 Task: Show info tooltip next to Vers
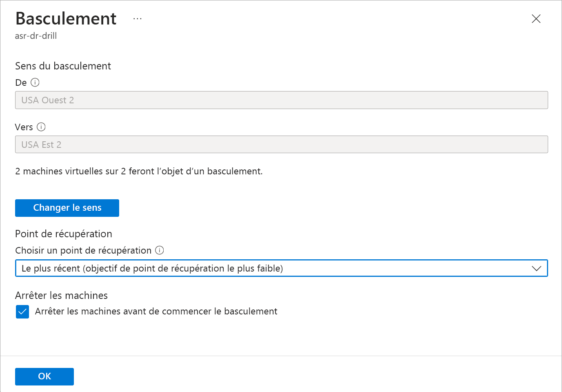(41, 127)
